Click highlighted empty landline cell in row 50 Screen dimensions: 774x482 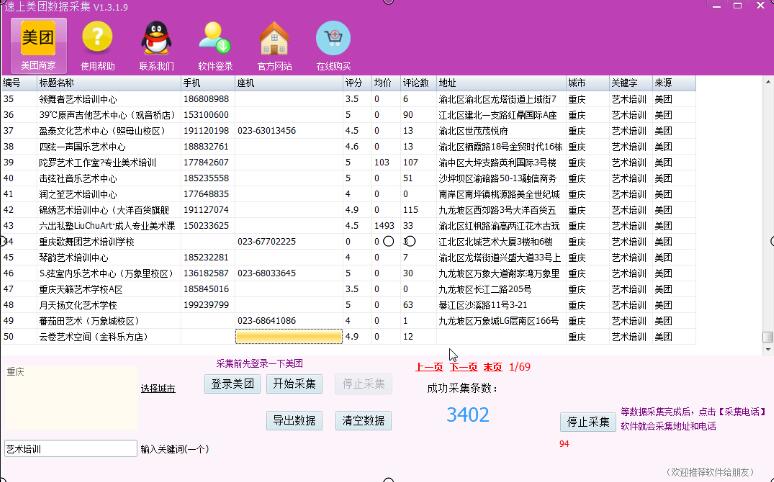pos(289,336)
